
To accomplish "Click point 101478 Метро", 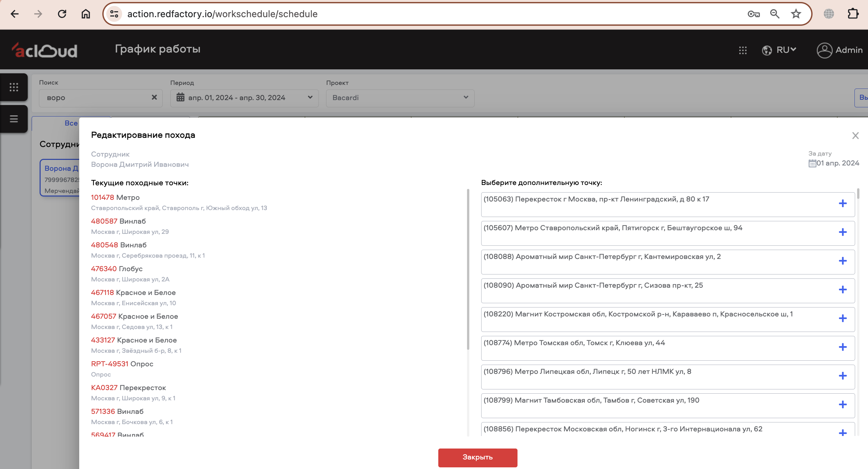I will 115,197.
